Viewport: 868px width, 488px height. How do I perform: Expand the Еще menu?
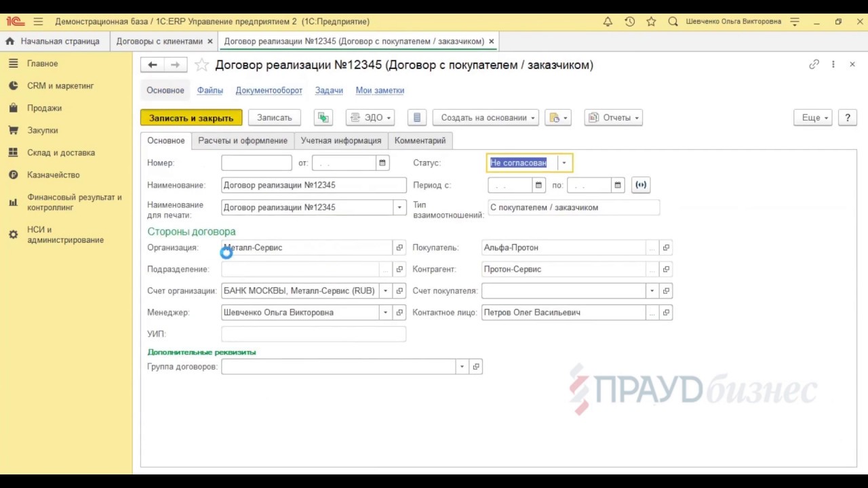pos(813,117)
